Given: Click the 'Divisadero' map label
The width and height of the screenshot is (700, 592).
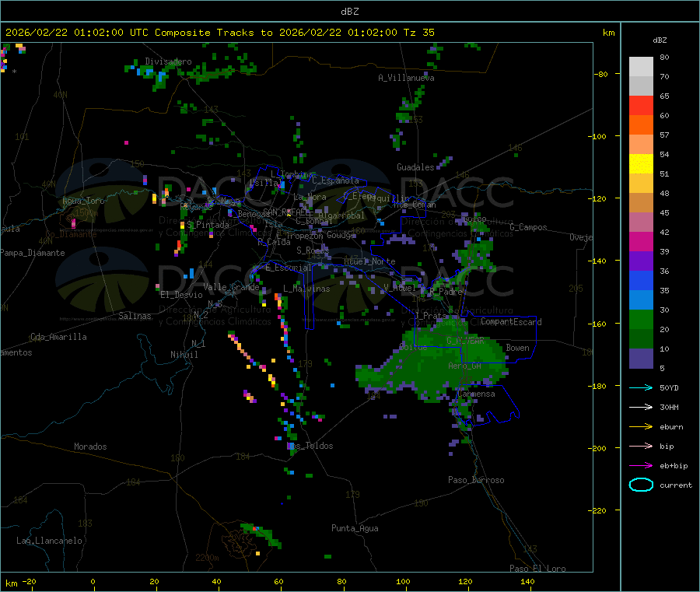Looking at the screenshot, I should (168, 61).
